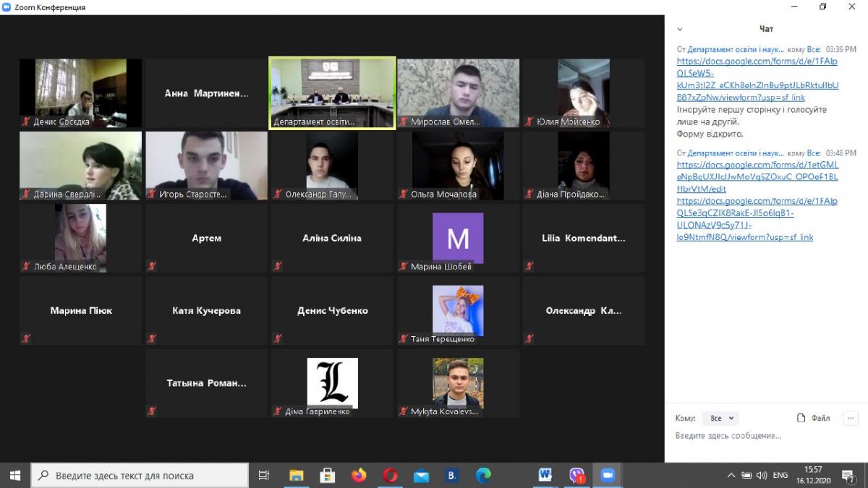Click the sender name in the 03:48 PM message
The width and height of the screenshot is (868, 488).
pos(736,153)
